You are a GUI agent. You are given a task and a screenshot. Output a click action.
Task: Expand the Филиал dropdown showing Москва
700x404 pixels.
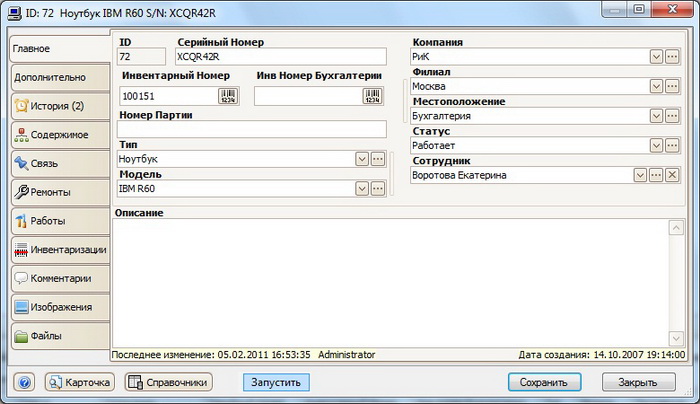656,87
